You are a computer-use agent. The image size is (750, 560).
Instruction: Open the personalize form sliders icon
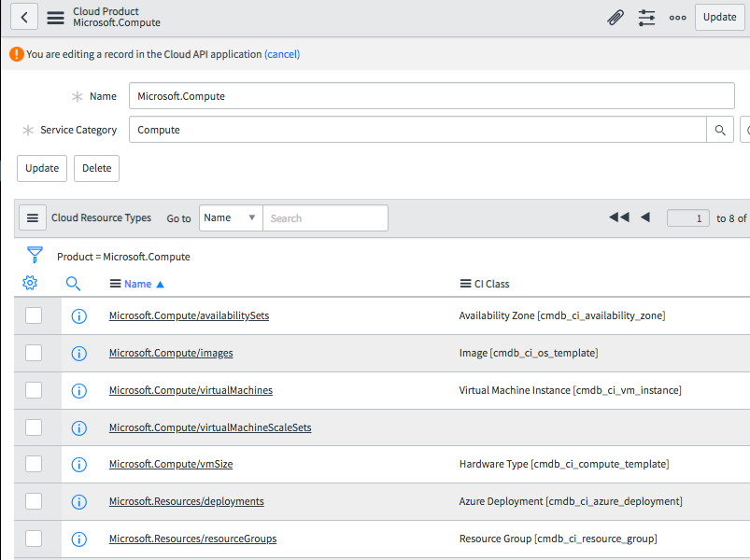click(646, 18)
